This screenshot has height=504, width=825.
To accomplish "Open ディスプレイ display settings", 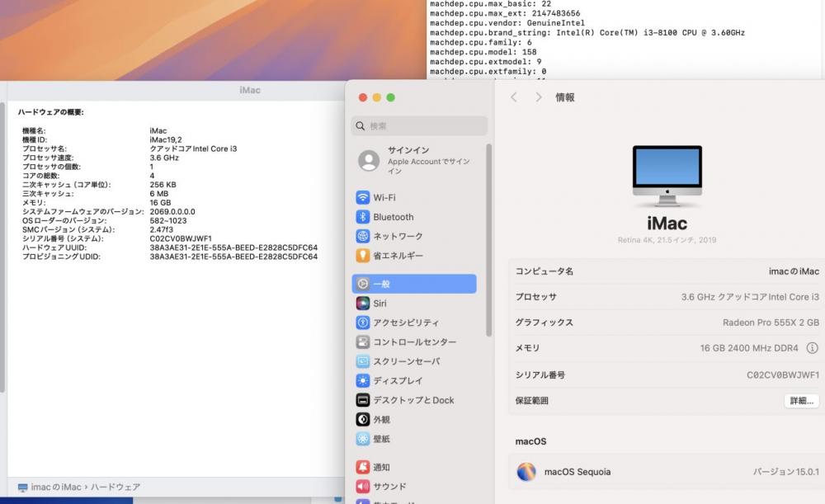I will (x=398, y=381).
